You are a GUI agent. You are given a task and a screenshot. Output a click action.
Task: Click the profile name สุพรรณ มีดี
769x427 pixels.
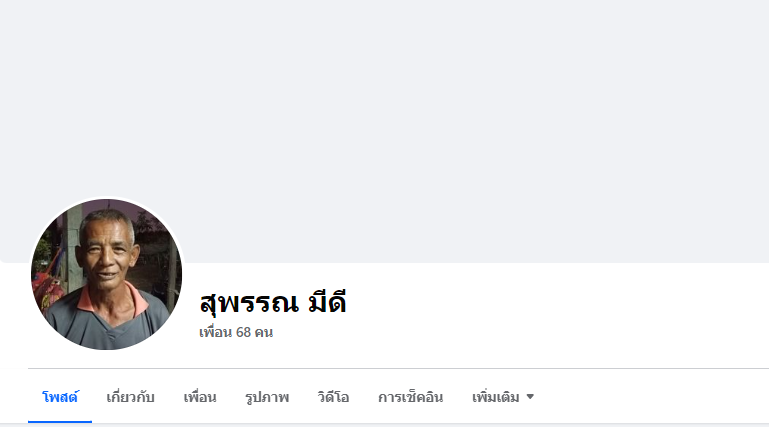(x=273, y=302)
